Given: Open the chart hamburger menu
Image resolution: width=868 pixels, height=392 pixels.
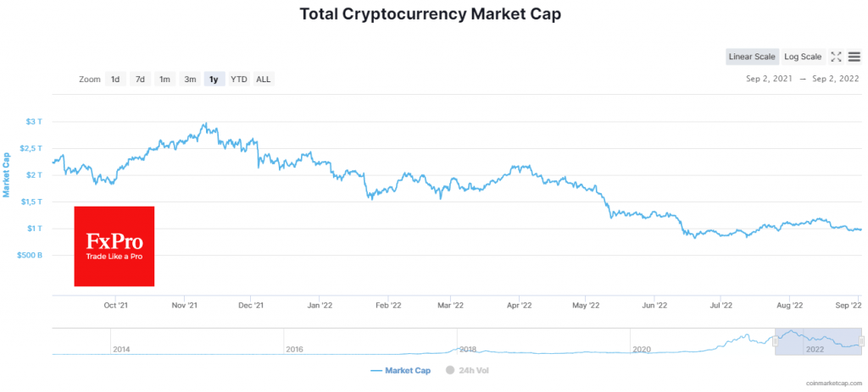Looking at the screenshot, I should pos(854,57).
